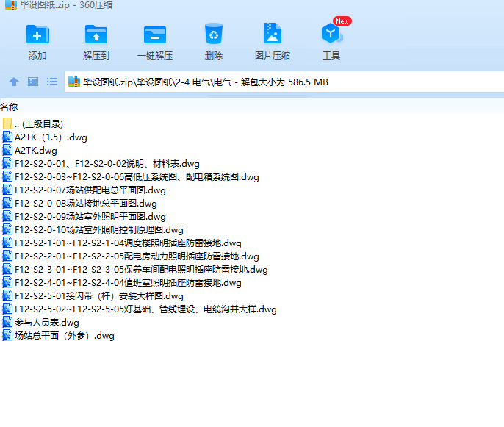The width and height of the screenshot is (504, 427).
Task: Select F12-S2-0-07场站供配电总平面图.dwg
Action: (x=90, y=190)
